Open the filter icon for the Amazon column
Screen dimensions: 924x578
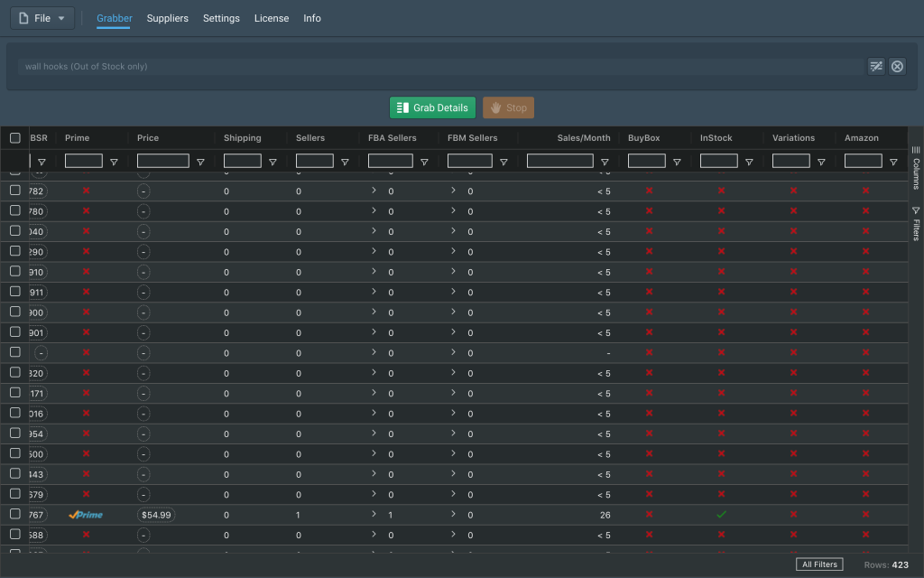893,163
